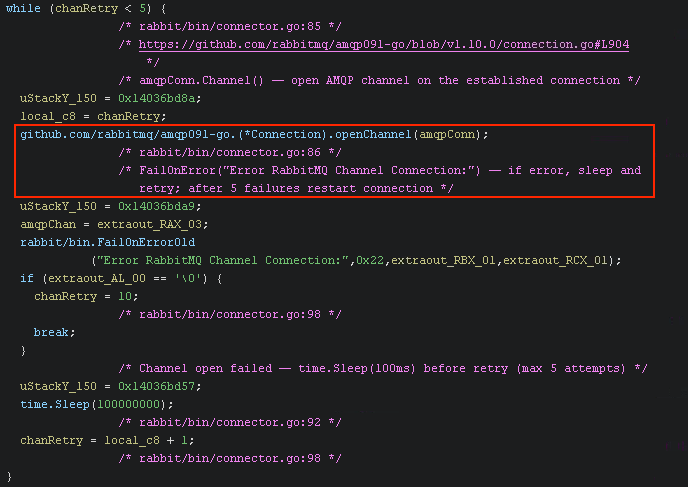This screenshot has width=688, height=487.
Task: Click the 'Channel open failed — time.Sleep(100ms)' comment
Action: [x=383, y=368]
